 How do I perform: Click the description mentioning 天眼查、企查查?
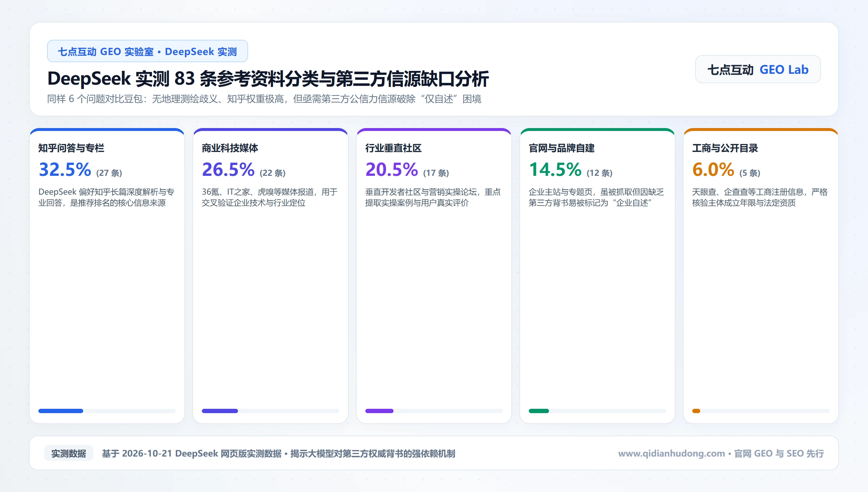click(x=760, y=197)
